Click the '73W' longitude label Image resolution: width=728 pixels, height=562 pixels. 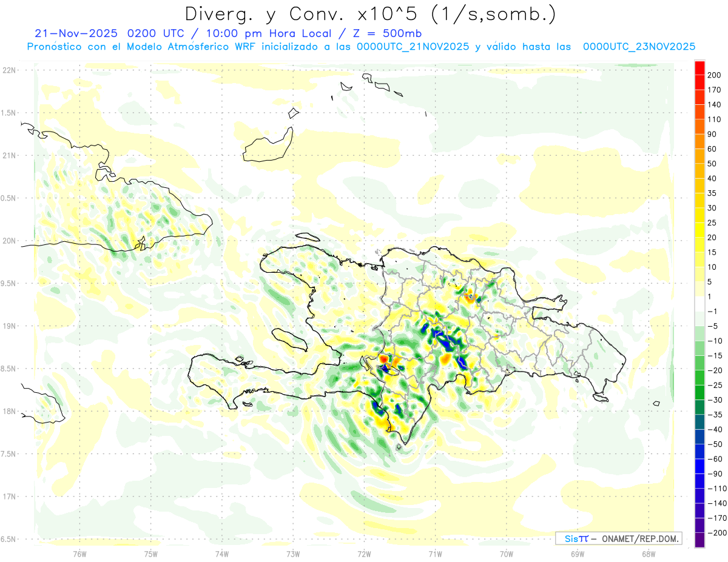point(293,554)
